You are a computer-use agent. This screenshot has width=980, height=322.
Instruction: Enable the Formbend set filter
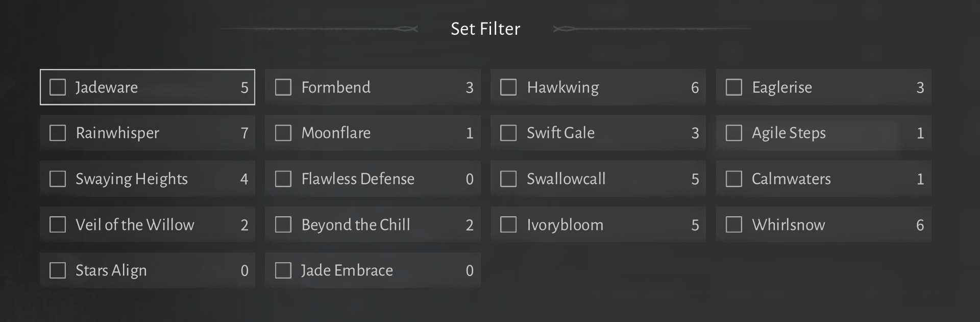pyautogui.click(x=283, y=87)
